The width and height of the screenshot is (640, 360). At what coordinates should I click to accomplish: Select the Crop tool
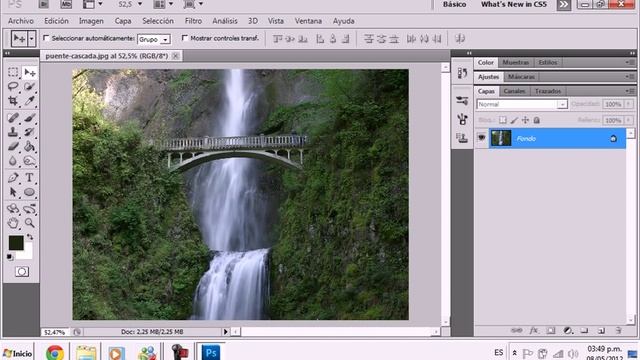[13, 101]
